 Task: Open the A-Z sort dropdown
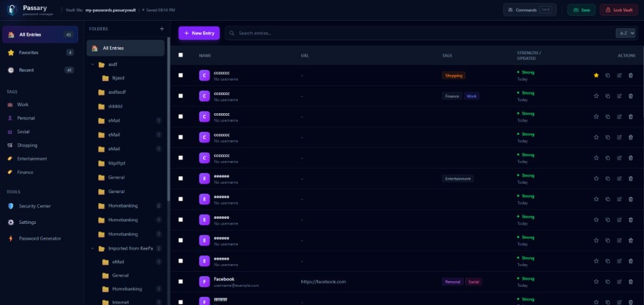626,33
